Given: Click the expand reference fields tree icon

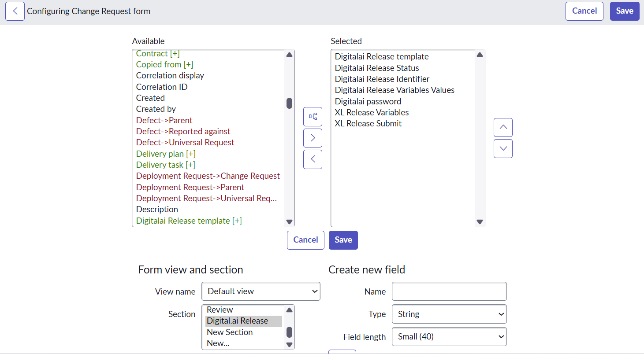Looking at the screenshot, I should click(x=313, y=117).
